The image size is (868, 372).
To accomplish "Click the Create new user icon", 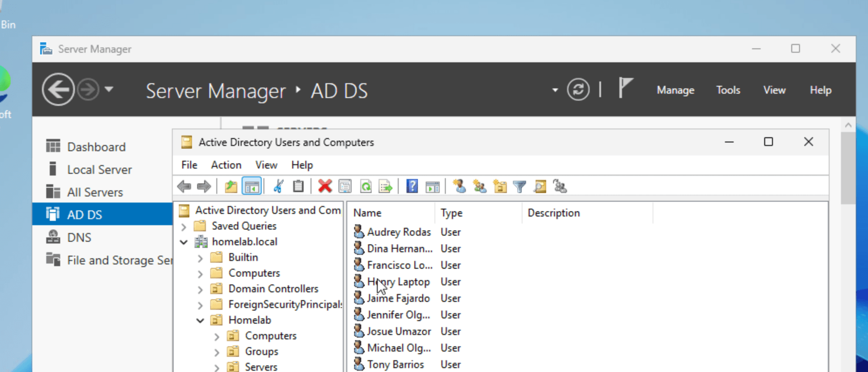I will (x=459, y=186).
